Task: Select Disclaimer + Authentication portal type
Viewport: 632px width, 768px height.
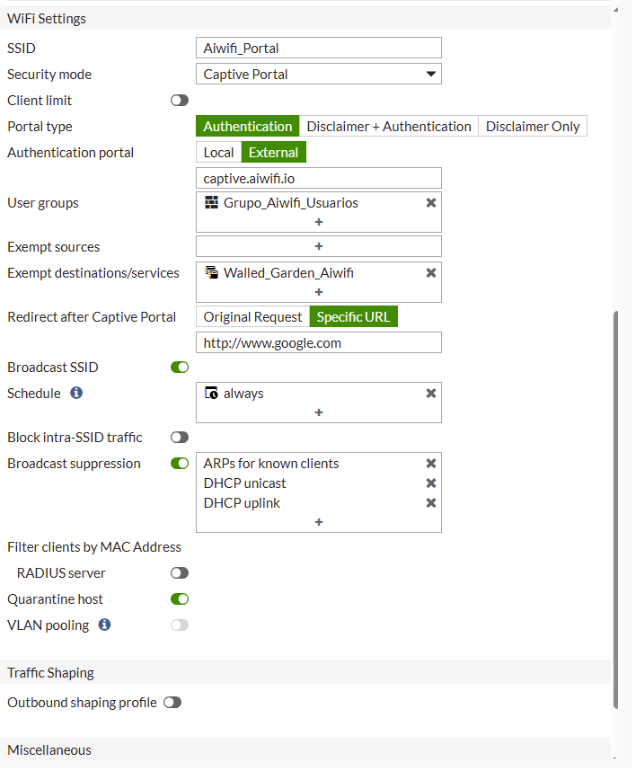Action: click(x=388, y=127)
